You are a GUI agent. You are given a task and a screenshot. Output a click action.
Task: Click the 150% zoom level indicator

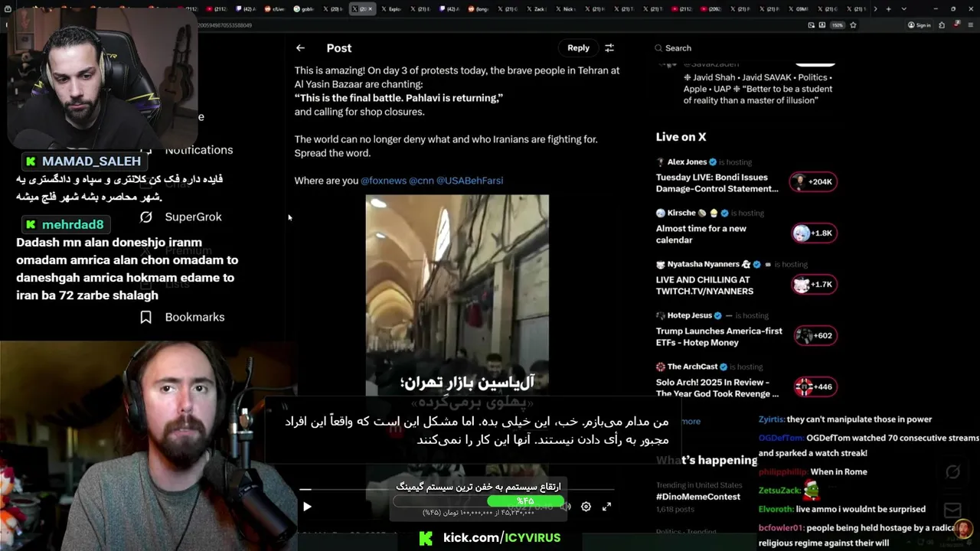(x=838, y=24)
